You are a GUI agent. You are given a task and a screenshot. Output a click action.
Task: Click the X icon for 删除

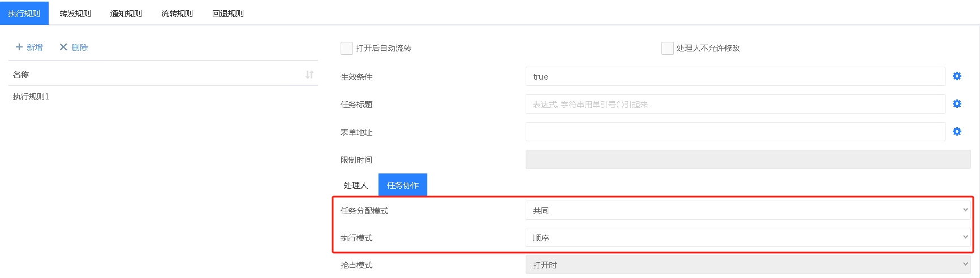pos(63,47)
